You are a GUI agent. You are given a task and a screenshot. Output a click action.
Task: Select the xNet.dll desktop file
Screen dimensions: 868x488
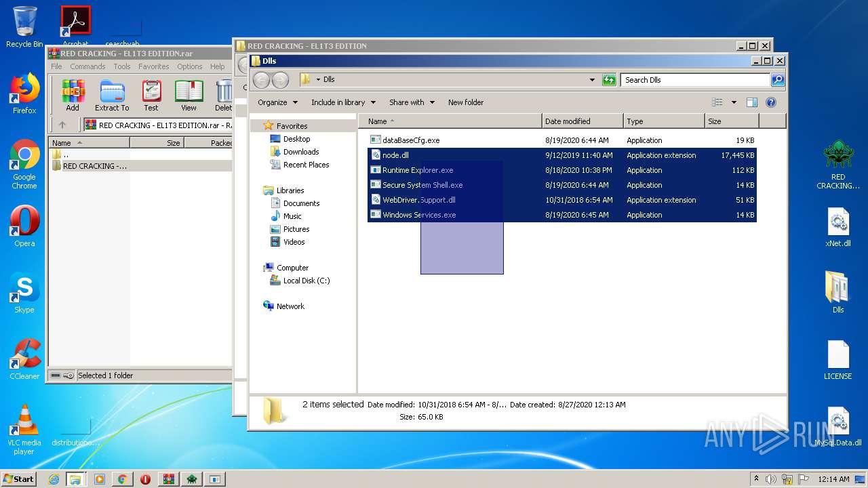(x=838, y=226)
